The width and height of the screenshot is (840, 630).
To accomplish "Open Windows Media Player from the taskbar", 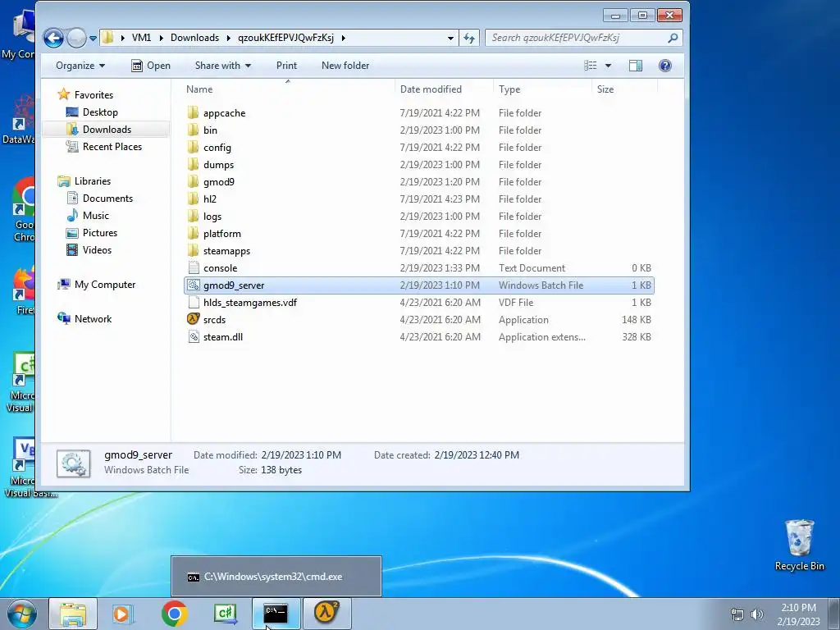I will (x=123, y=614).
